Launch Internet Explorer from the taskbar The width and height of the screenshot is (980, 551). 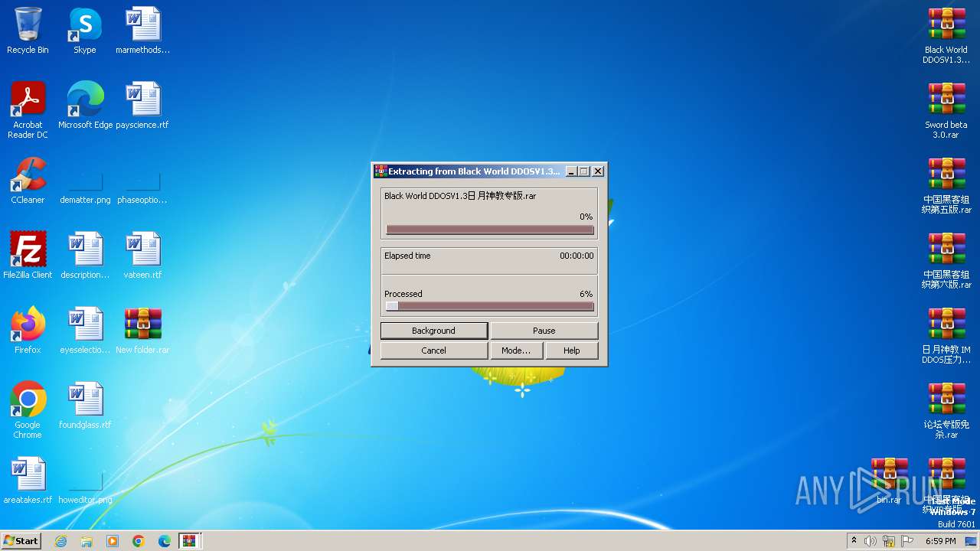pyautogui.click(x=60, y=541)
